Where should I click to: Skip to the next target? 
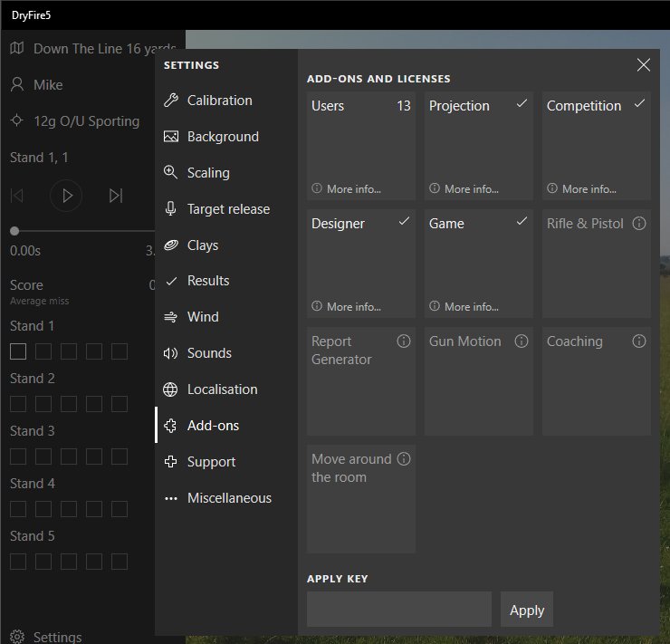pyautogui.click(x=116, y=195)
